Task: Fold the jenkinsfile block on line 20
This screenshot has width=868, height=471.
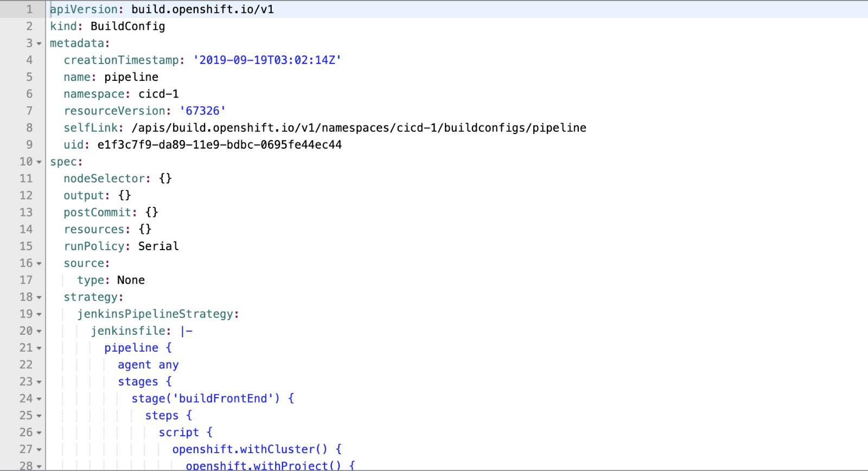Action: [x=39, y=331]
